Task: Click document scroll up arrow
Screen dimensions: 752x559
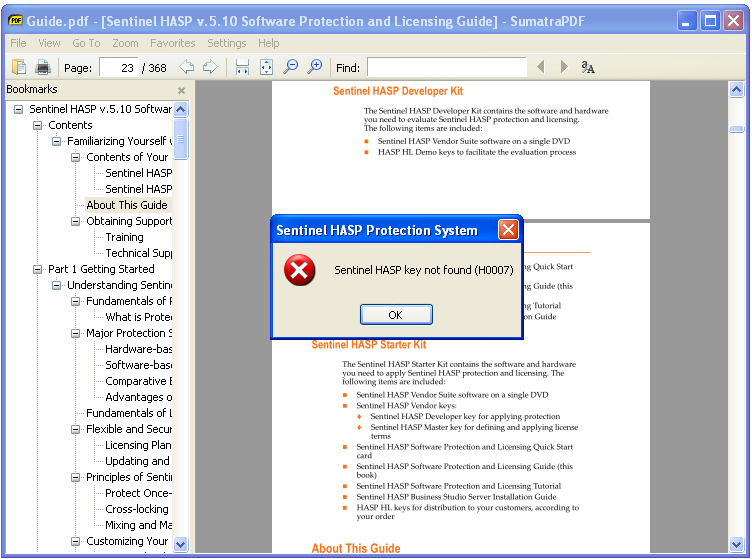Action: [x=737, y=90]
